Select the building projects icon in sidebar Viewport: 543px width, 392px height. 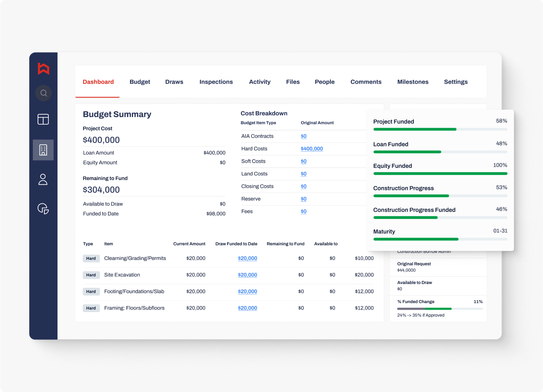click(43, 150)
